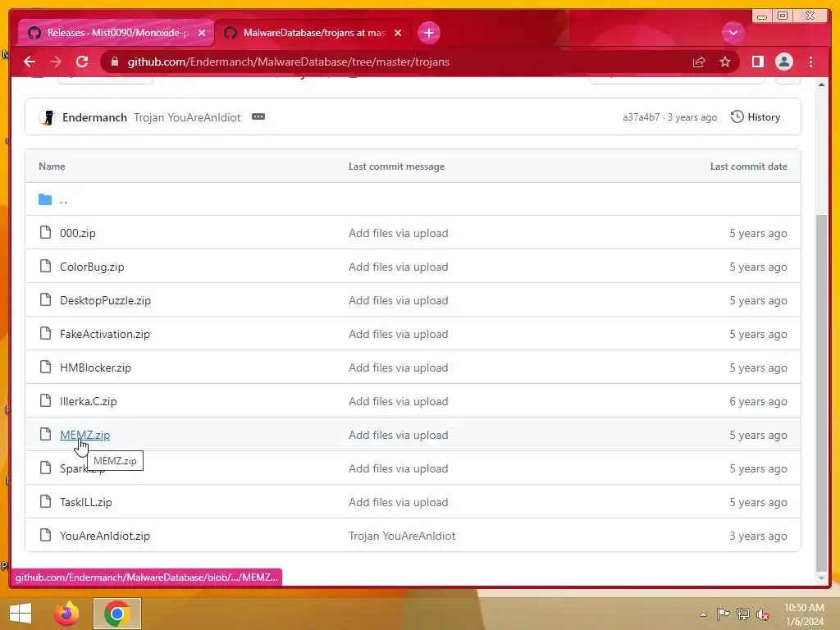Click '3 years ago' in YouAreAnIdiot.zip row
The height and width of the screenshot is (630, 840).
click(x=758, y=536)
